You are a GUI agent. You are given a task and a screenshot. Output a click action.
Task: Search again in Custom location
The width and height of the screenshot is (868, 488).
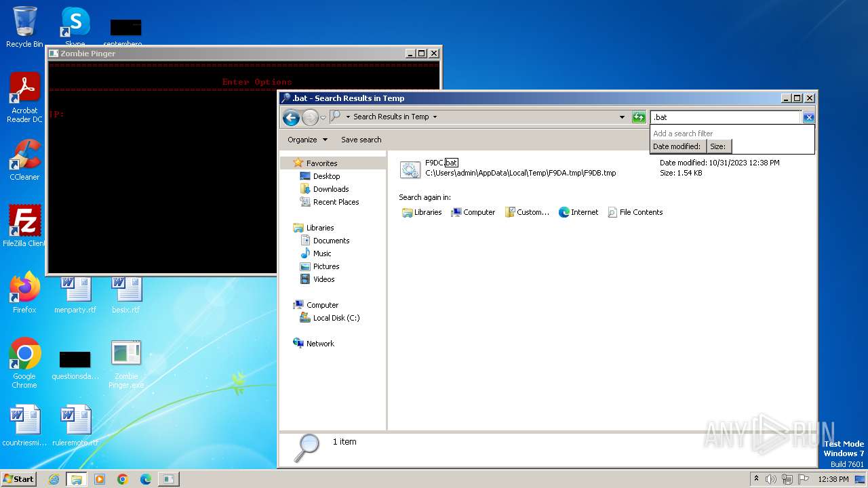[x=527, y=212]
